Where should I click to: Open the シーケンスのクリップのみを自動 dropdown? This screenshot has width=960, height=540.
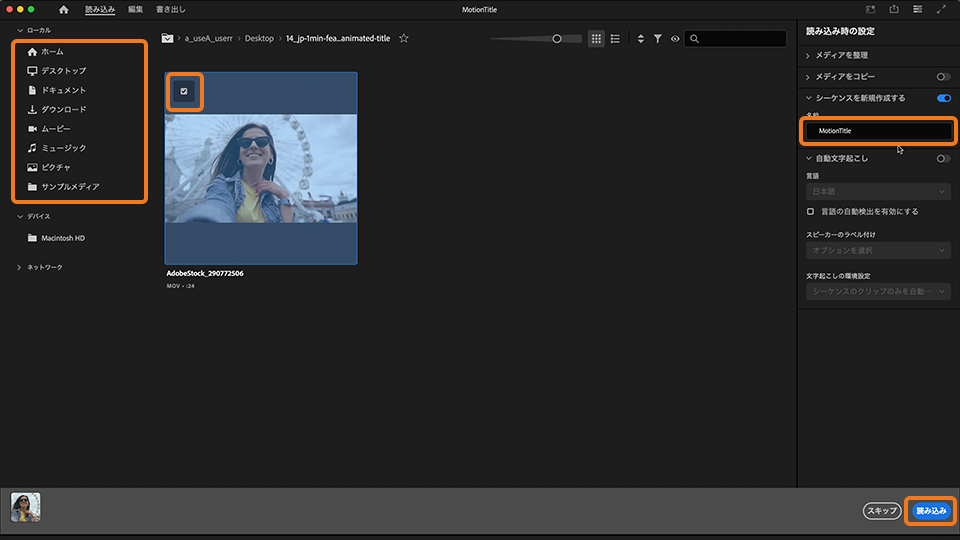(878, 291)
